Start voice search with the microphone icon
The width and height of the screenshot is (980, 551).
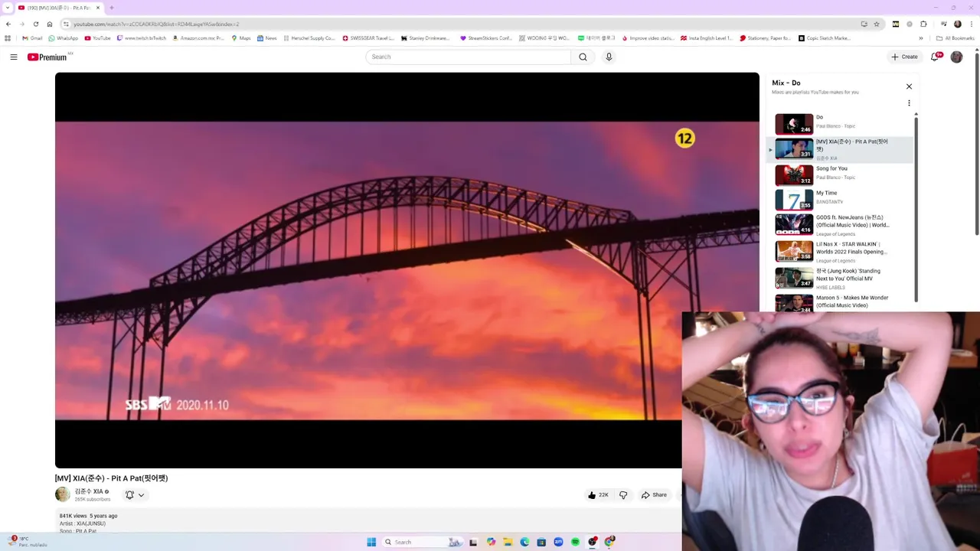coord(609,57)
